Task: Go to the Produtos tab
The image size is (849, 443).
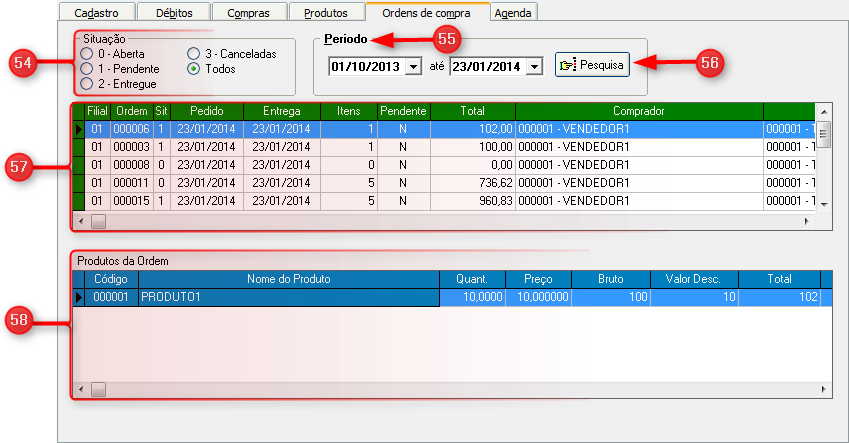Action: (326, 12)
